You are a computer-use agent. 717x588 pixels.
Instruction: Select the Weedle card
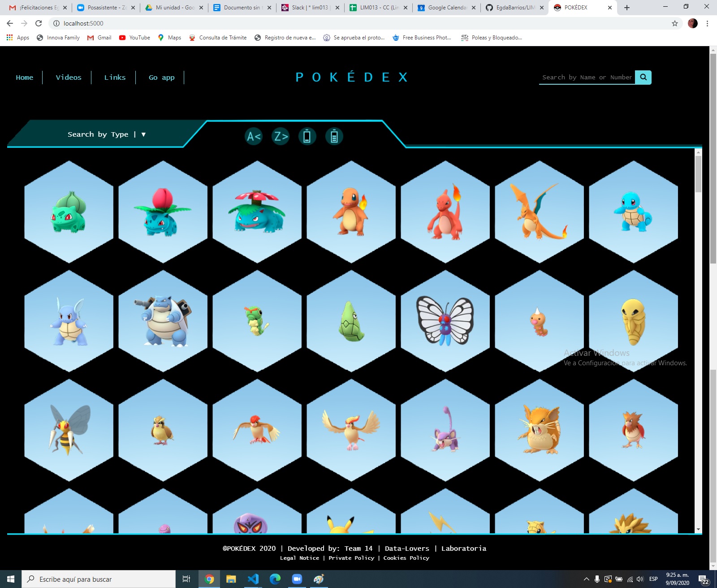point(540,321)
